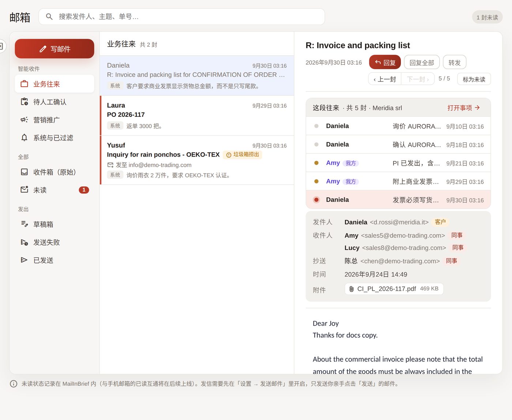Open thread row 确认 AURORA from 9月18日
Viewport: 512px width, 420px height.
tap(398, 145)
